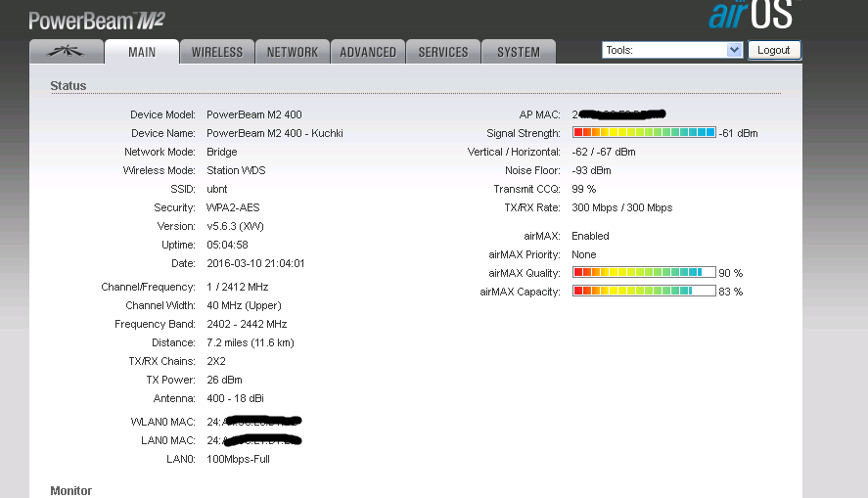Click the airMAX Quality bar

(644, 272)
